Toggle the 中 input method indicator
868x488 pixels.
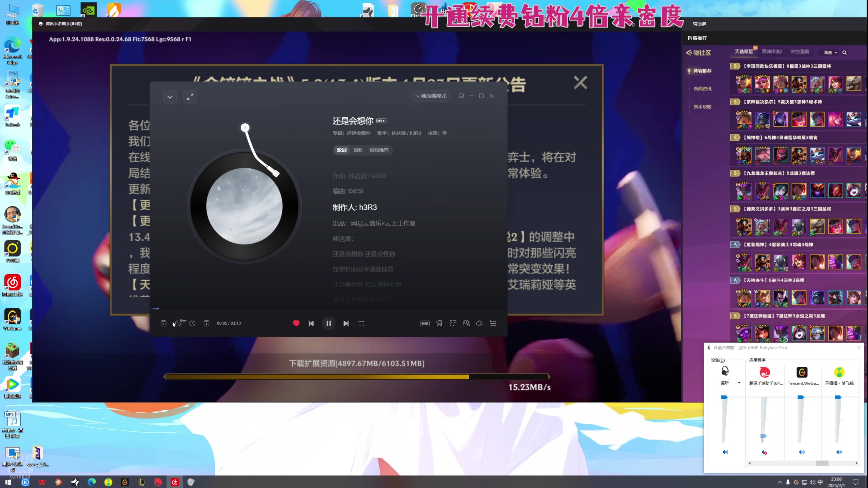click(x=820, y=482)
